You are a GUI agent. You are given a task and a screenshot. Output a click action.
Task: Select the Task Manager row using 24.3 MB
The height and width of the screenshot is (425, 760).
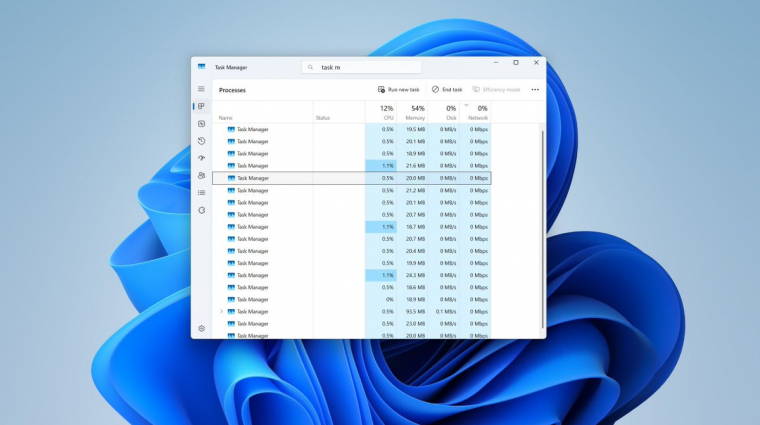click(300, 275)
